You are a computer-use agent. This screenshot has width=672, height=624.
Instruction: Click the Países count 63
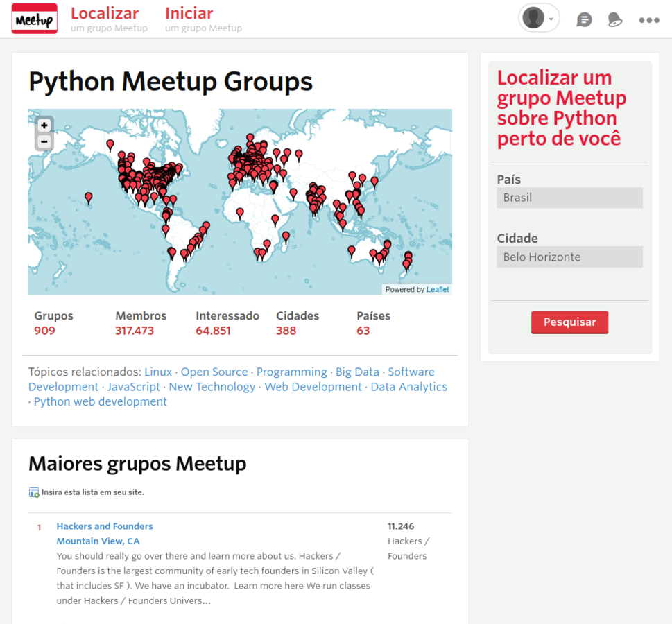point(363,331)
